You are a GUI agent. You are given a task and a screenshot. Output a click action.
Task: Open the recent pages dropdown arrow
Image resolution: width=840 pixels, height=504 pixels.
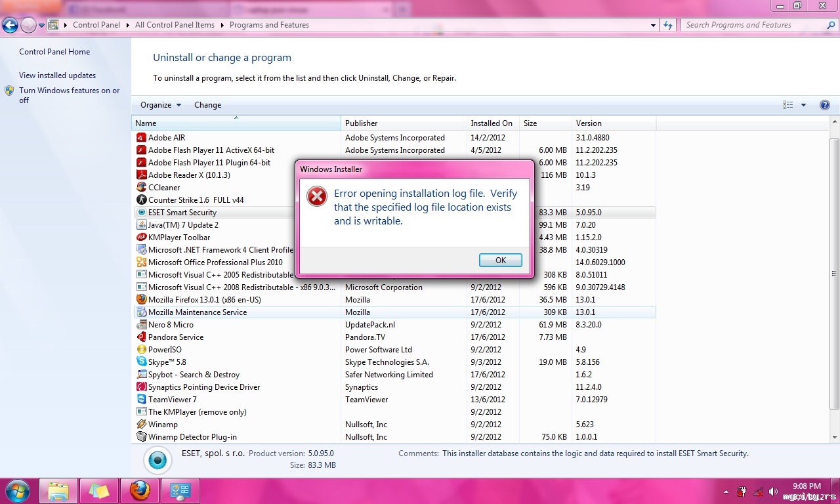pyautogui.click(x=42, y=26)
